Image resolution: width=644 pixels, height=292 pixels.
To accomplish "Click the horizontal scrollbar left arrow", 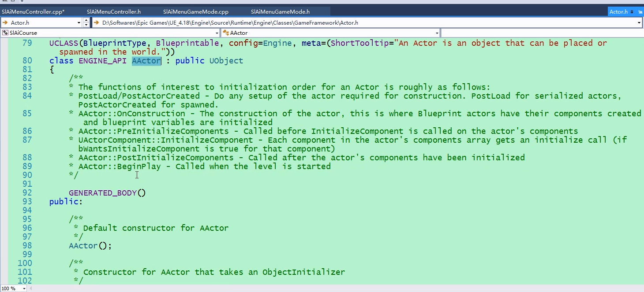I will [x=30, y=288].
